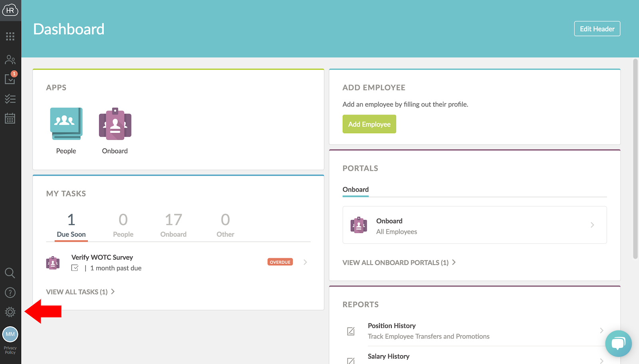Click VIEW ALL TASKS (1) link

80,292
